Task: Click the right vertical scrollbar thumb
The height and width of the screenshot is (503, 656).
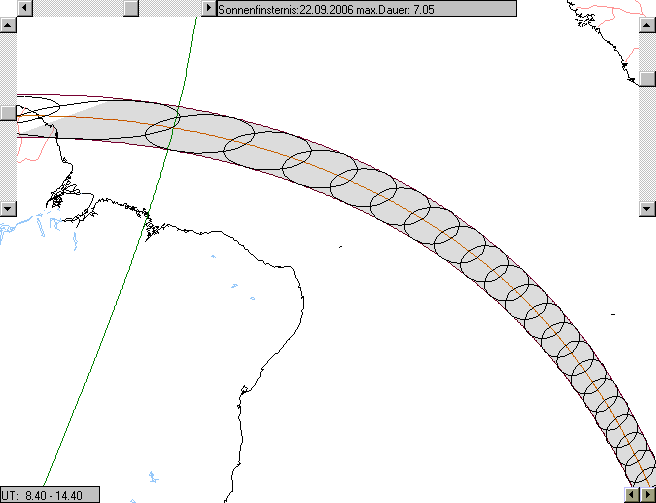Action: (x=647, y=79)
